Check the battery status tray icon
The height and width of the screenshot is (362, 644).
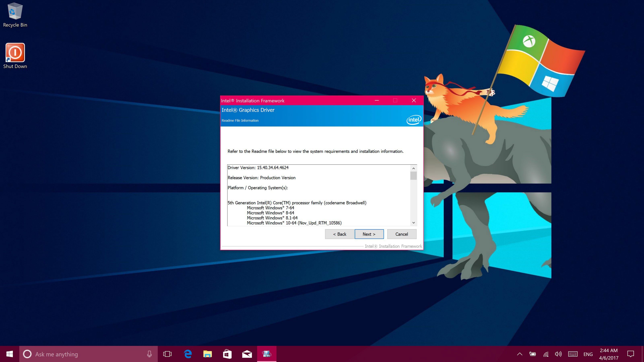coord(533,354)
